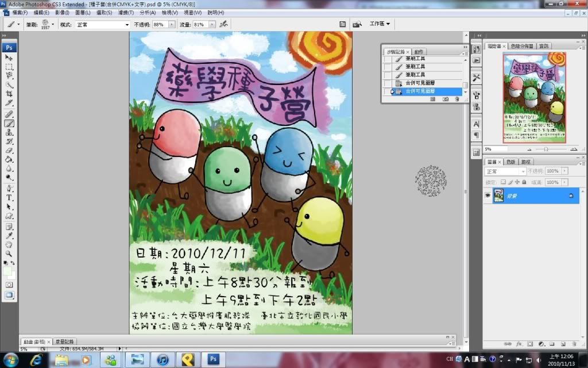Open the 模式 blend mode dropdown in the options bar
The height and width of the screenshot is (368, 588).
103,25
